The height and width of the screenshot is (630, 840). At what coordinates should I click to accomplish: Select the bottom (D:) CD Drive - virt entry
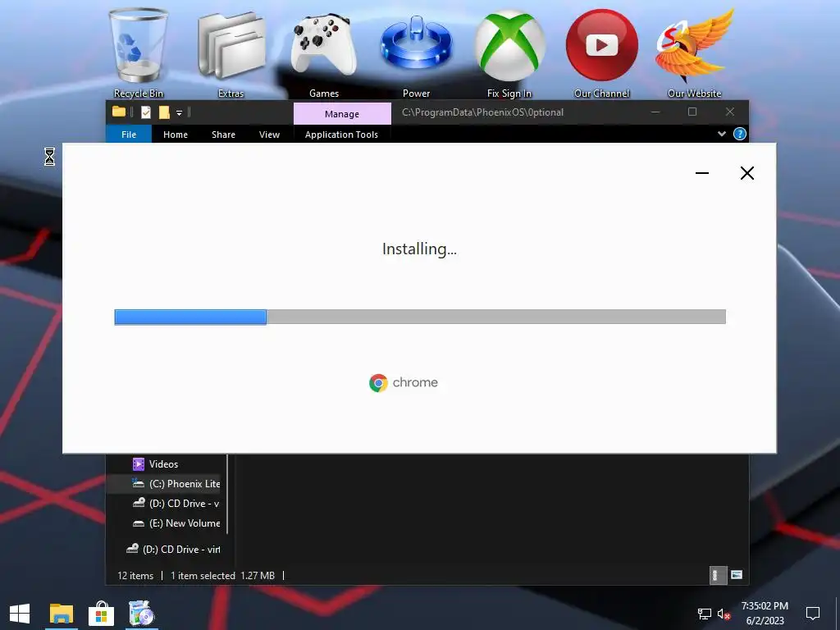tap(174, 550)
